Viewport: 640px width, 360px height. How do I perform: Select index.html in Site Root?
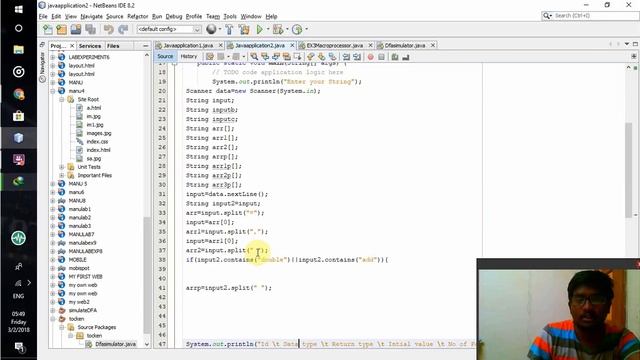pyautogui.click(x=98, y=150)
